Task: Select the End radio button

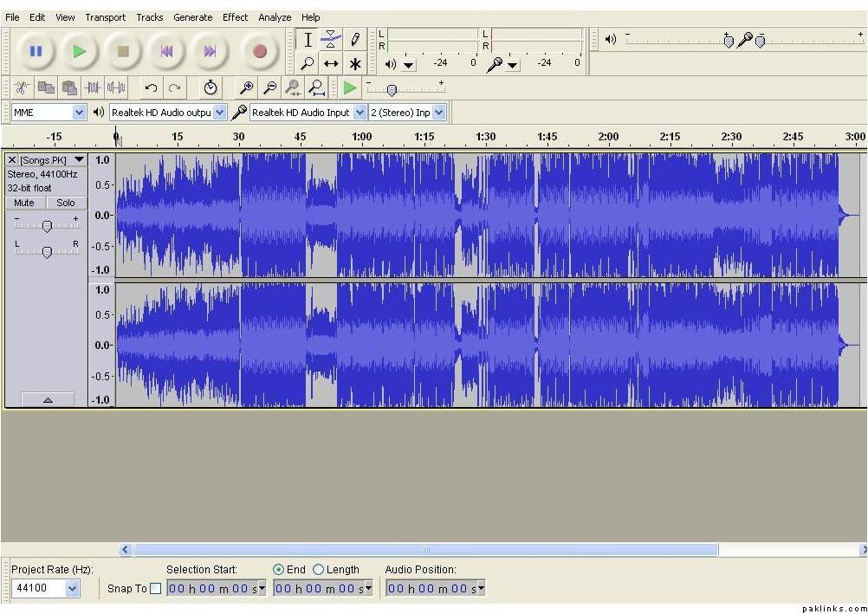Action: [278, 570]
